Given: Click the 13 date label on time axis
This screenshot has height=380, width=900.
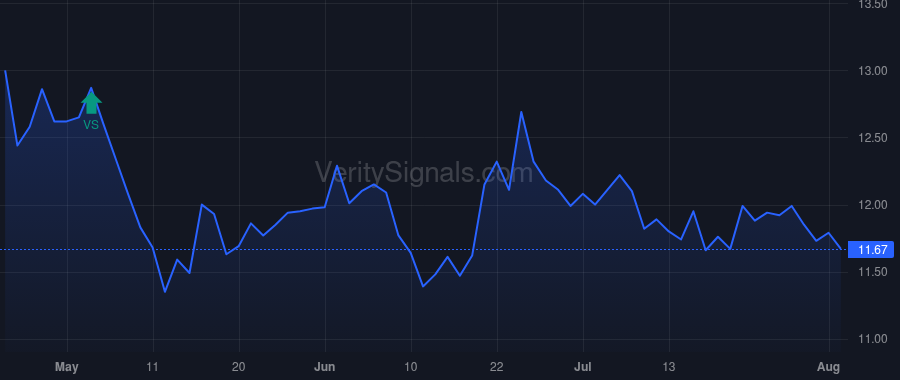Looking at the screenshot, I should point(669,367).
